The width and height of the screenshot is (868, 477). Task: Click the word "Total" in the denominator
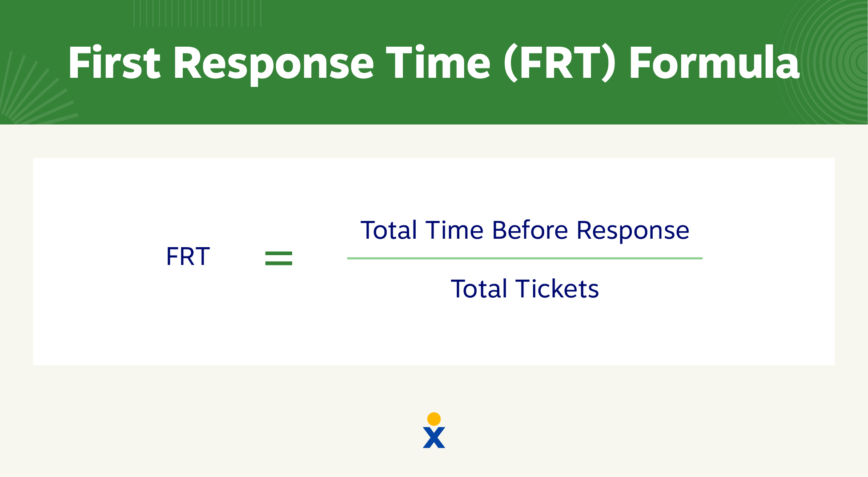click(x=479, y=289)
